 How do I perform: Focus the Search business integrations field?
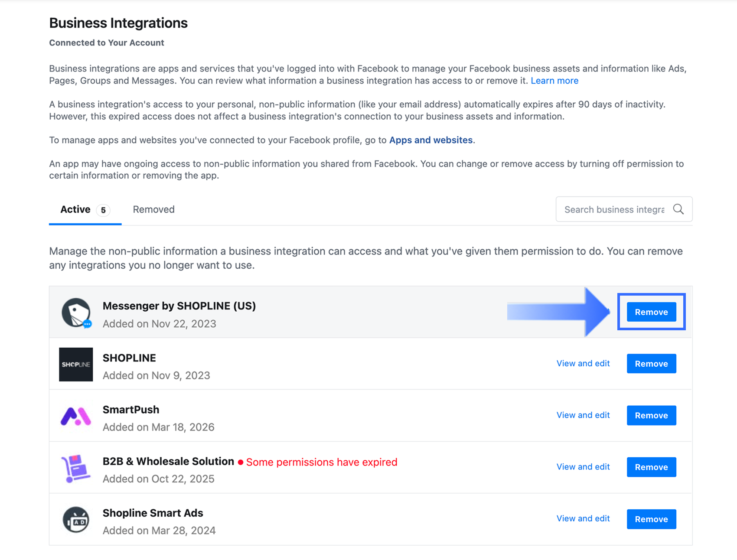(624, 209)
